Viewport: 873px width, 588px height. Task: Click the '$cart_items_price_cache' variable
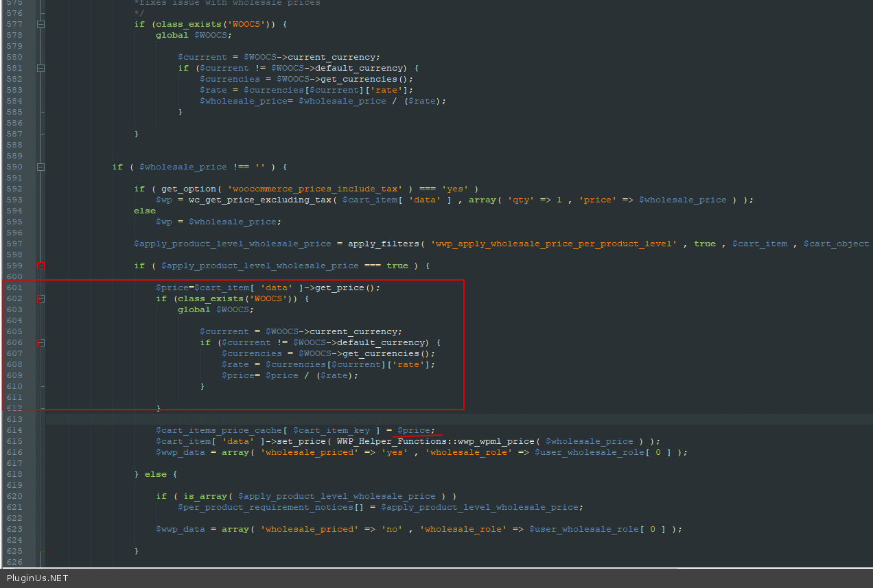219,430
